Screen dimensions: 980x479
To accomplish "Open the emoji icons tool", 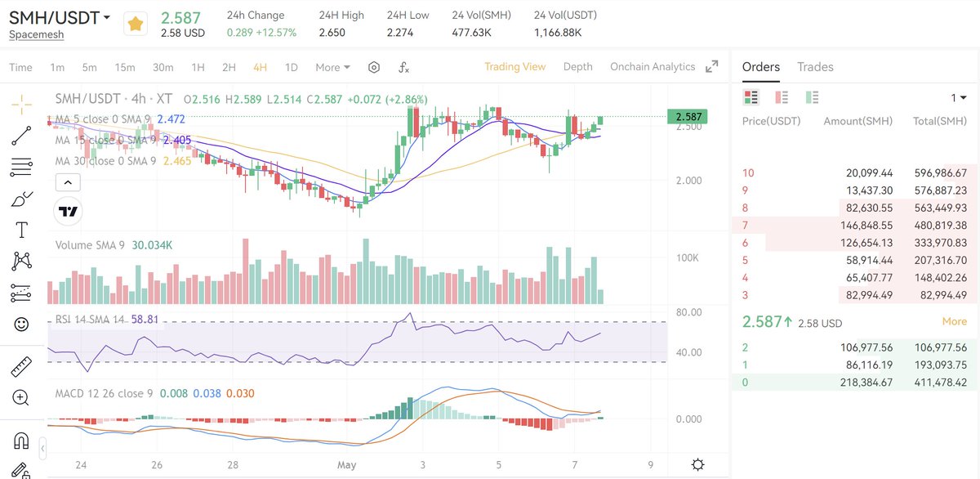I will pyautogui.click(x=22, y=325).
